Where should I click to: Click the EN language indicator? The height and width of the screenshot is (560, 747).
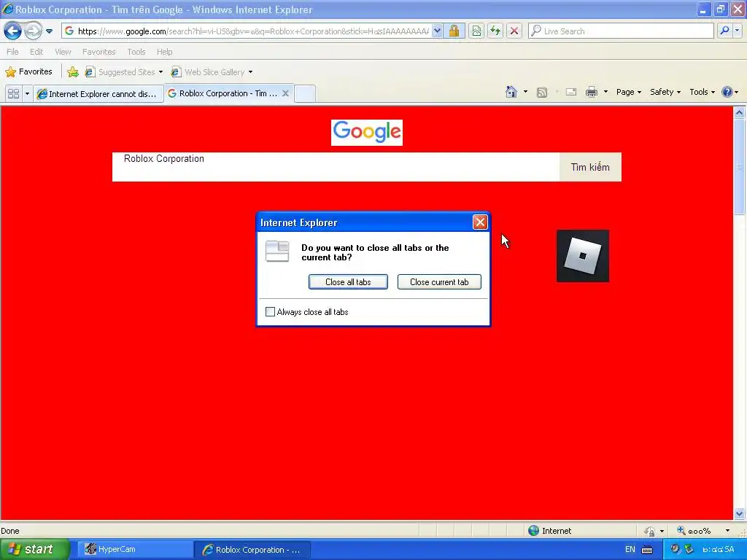[630, 550]
